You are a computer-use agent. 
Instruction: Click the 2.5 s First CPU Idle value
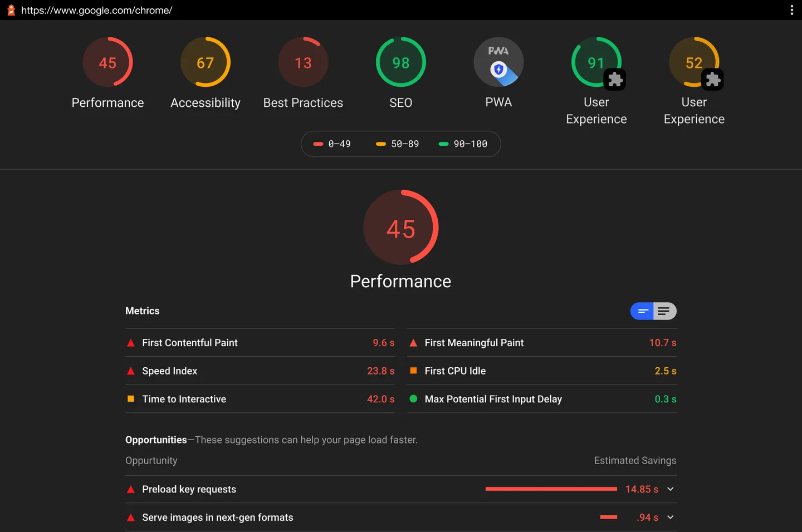pyautogui.click(x=666, y=371)
